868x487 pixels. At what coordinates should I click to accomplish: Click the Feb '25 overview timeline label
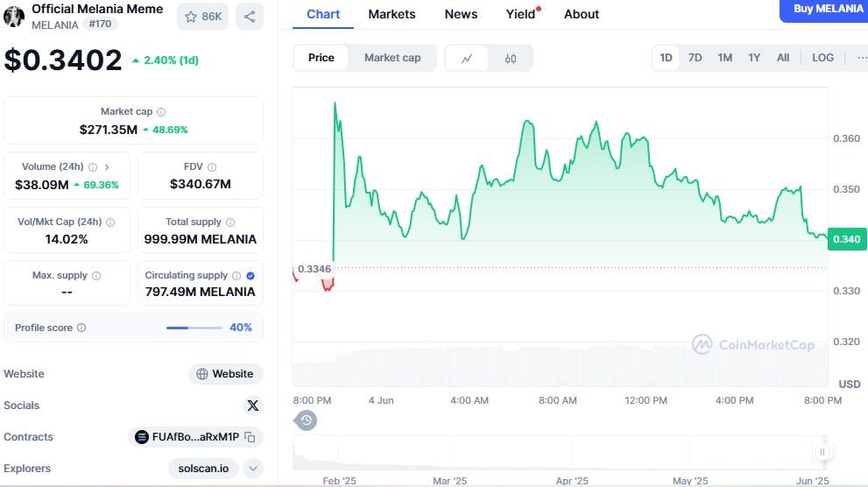[339, 481]
